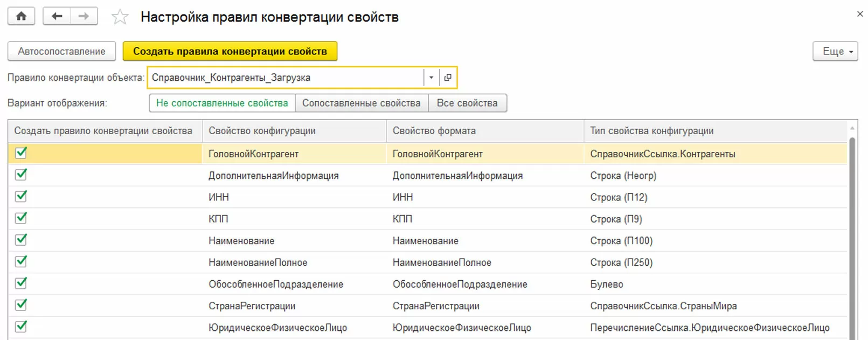Image resolution: width=868 pixels, height=340 pixels.
Task: Select the Не сопоставленные свойства view
Action: pyautogui.click(x=222, y=103)
